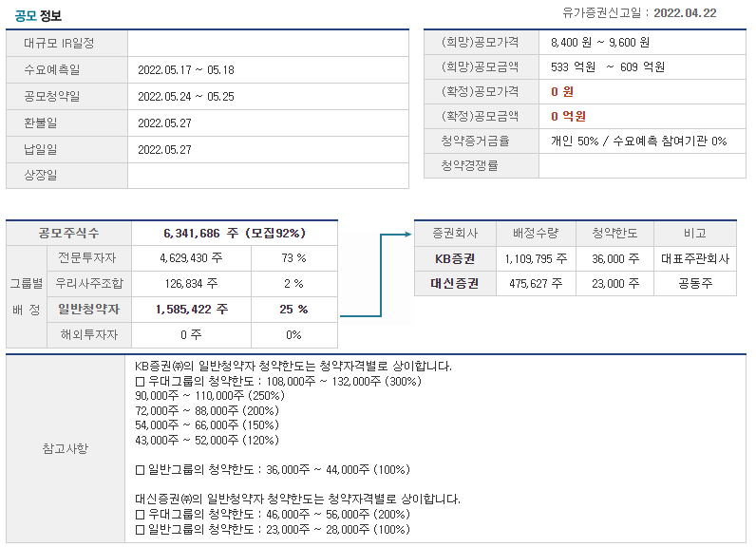This screenshot has height=547, width=756.
Task: Click the 참고사항 label
Action: 66,448
